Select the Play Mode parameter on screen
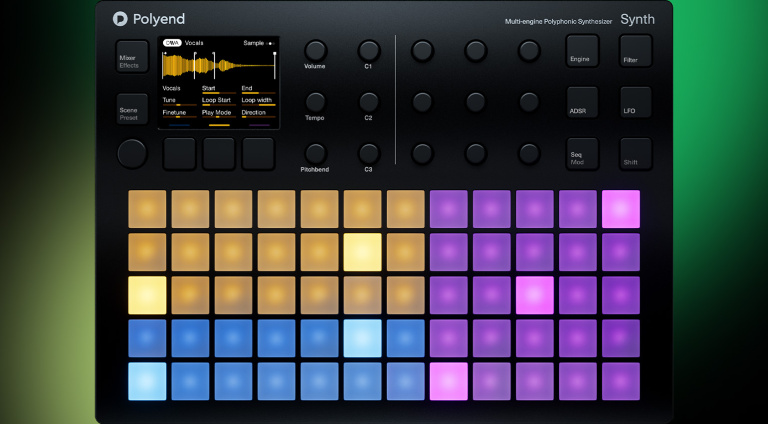 tap(217, 113)
